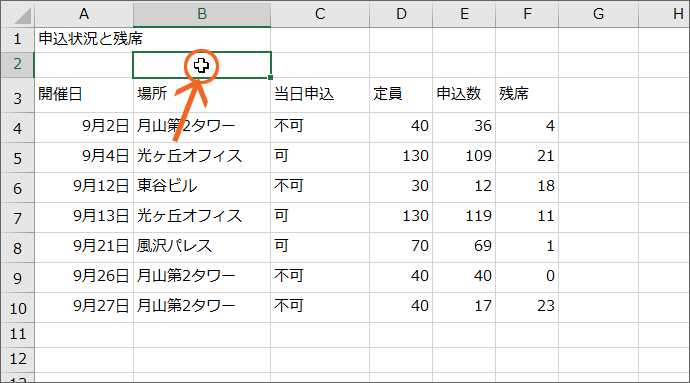
Task: Select column E header
Action: pos(464,15)
